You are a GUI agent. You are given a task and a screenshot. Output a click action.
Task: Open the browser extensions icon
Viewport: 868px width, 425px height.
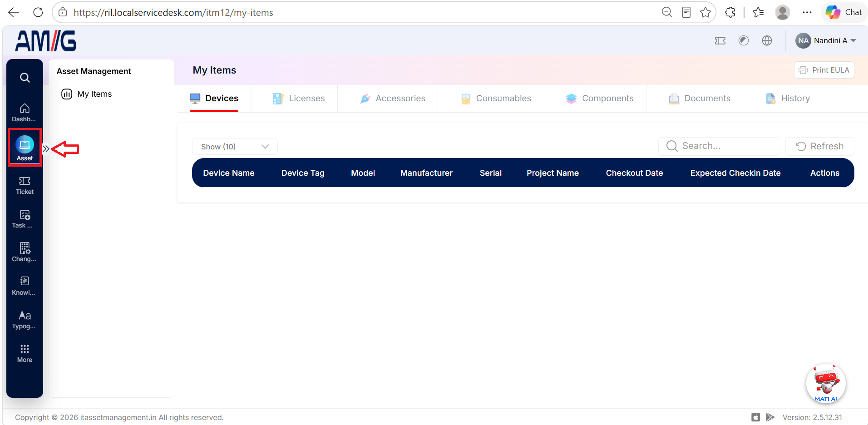[730, 12]
